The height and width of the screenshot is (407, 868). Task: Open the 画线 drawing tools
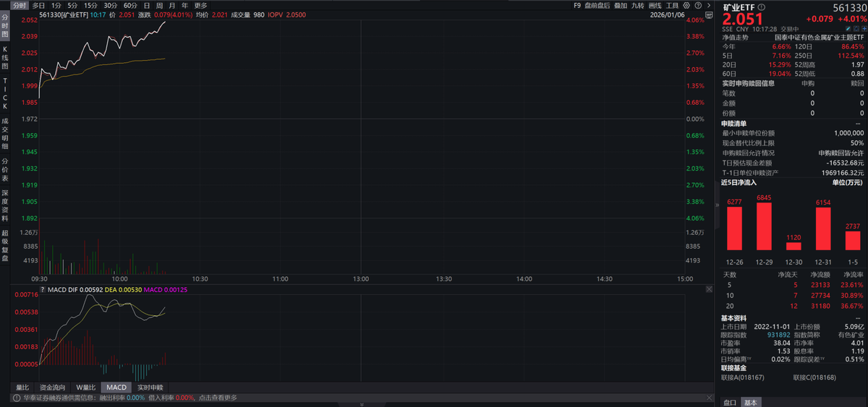tap(655, 5)
